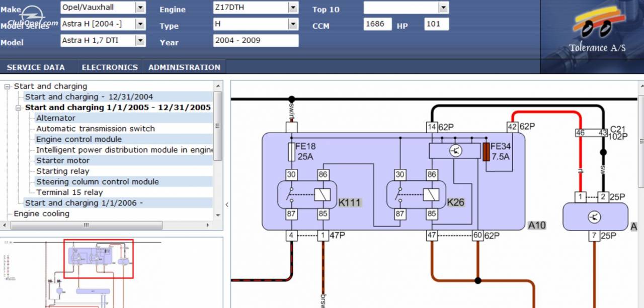Select Automatic transmission switch item
The height and width of the screenshot is (308, 644).
(x=96, y=129)
